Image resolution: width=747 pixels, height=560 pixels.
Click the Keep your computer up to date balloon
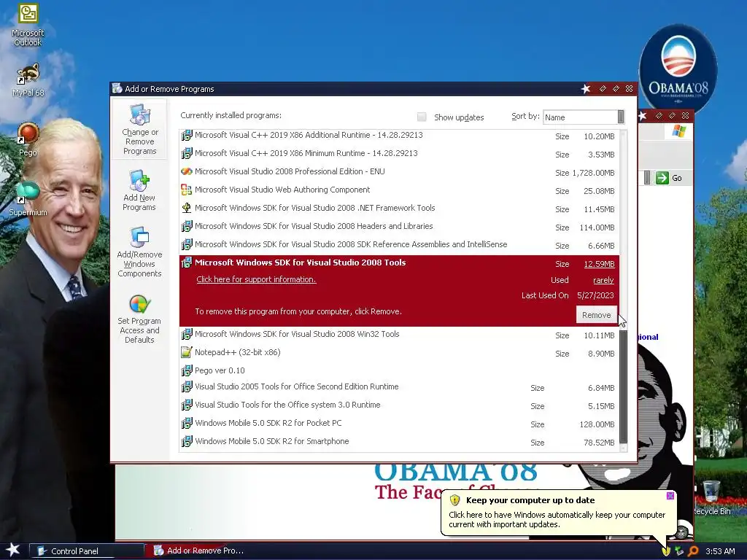(559, 513)
